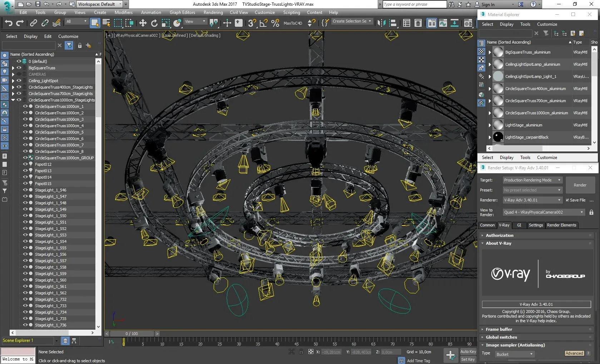600x364 pixels.
Task: Open the Create Selection Set dropdown
Action: tap(352, 21)
